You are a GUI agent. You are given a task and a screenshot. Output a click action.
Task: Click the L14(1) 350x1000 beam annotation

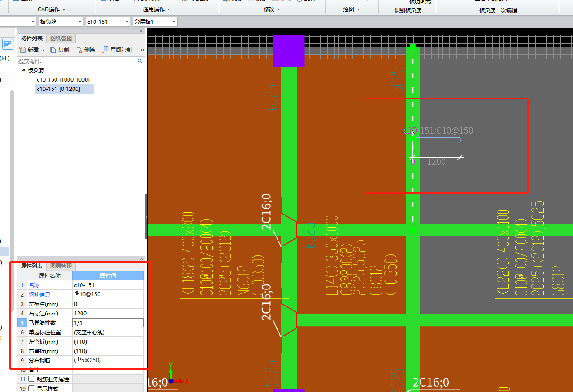point(331,257)
